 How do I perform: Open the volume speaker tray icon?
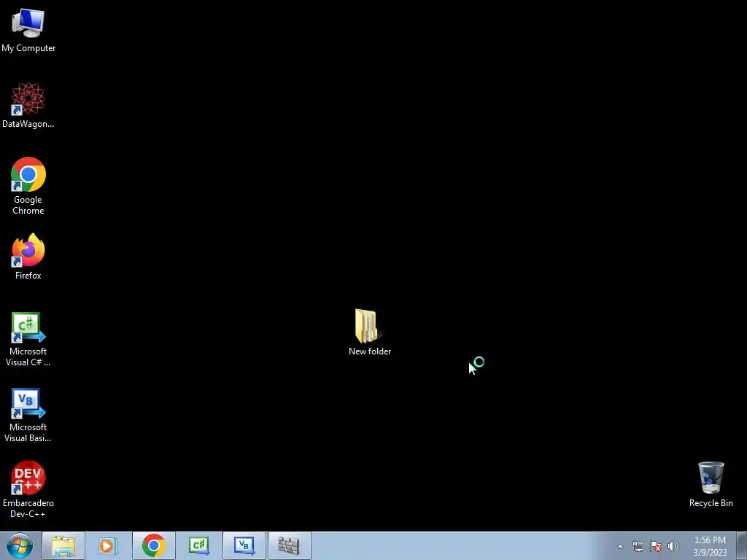[673, 546]
